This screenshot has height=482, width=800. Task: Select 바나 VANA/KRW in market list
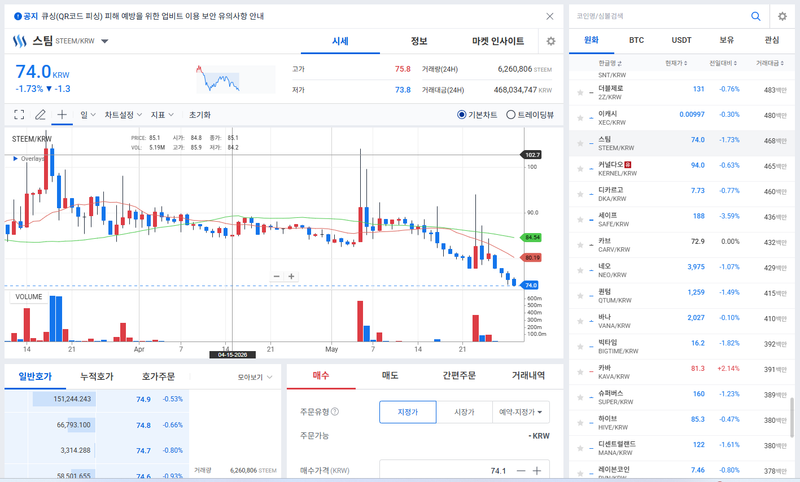click(x=681, y=321)
